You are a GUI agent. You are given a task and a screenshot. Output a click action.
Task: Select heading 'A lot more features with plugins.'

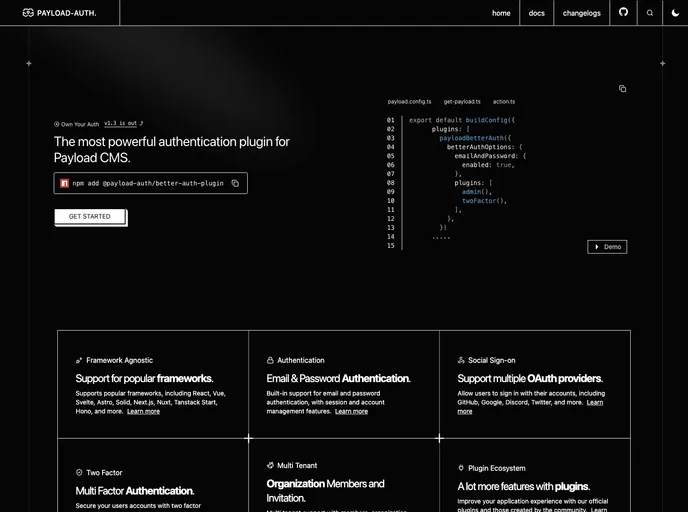(523, 487)
